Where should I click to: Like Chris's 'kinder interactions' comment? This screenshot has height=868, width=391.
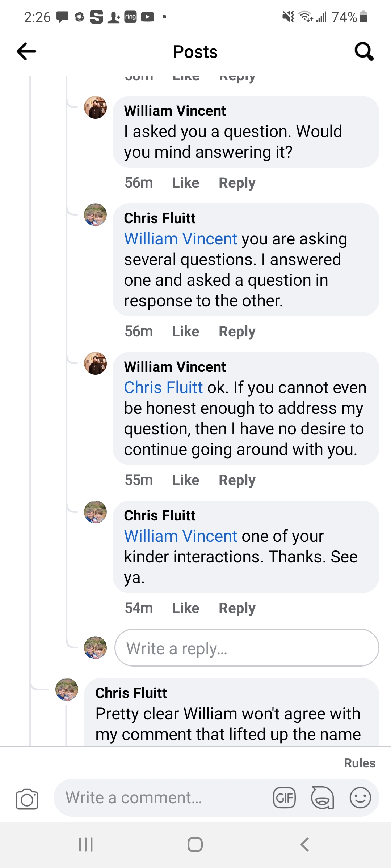185,608
